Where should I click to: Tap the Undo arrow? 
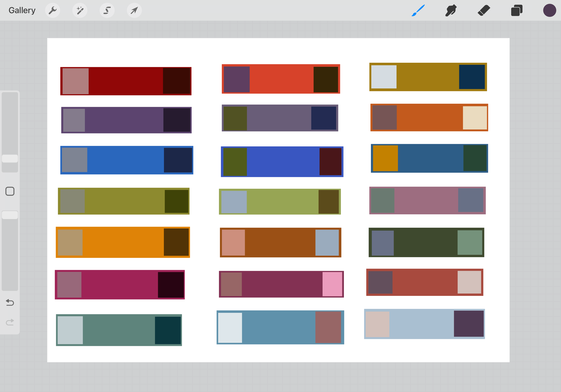10,302
